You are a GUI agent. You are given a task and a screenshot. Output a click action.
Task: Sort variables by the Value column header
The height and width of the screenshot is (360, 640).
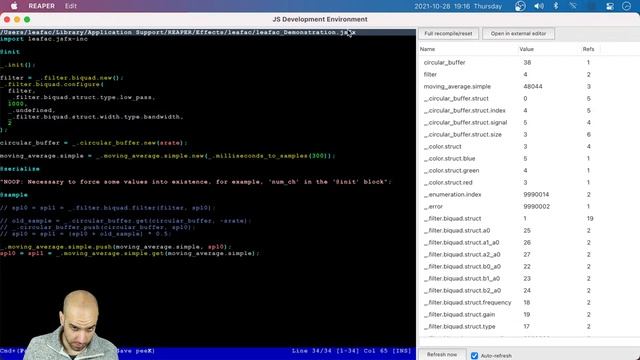click(527, 49)
